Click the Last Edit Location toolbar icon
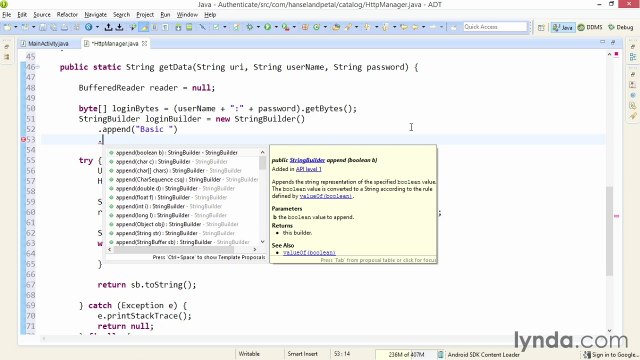 point(404,27)
